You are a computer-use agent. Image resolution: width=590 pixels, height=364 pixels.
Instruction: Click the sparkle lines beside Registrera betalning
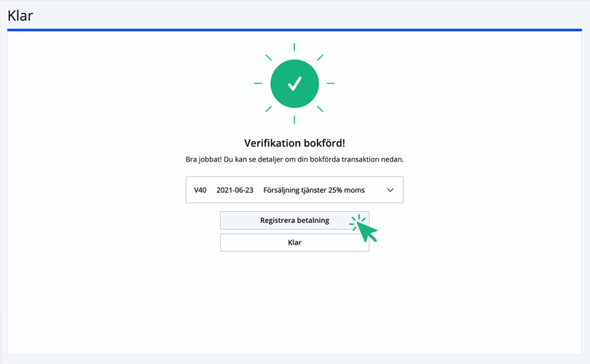pos(357,221)
